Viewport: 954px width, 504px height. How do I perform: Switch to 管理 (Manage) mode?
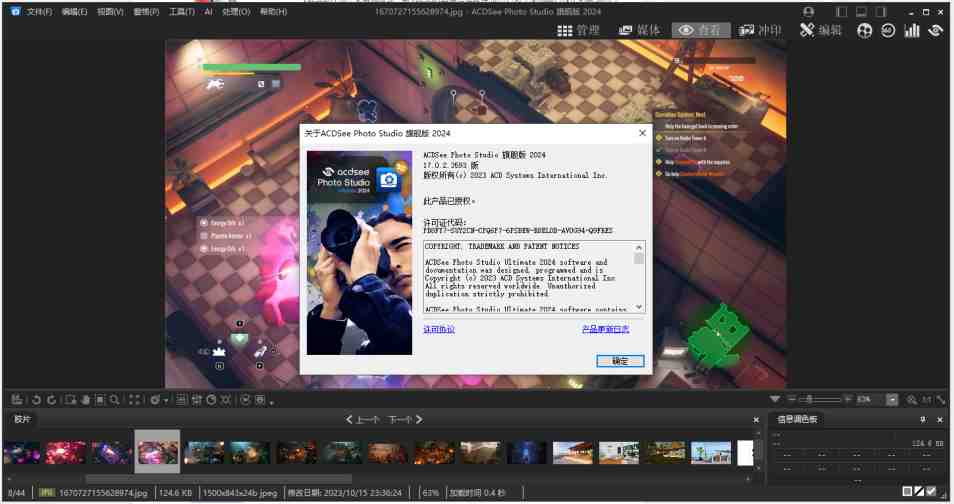pos(578,30)
